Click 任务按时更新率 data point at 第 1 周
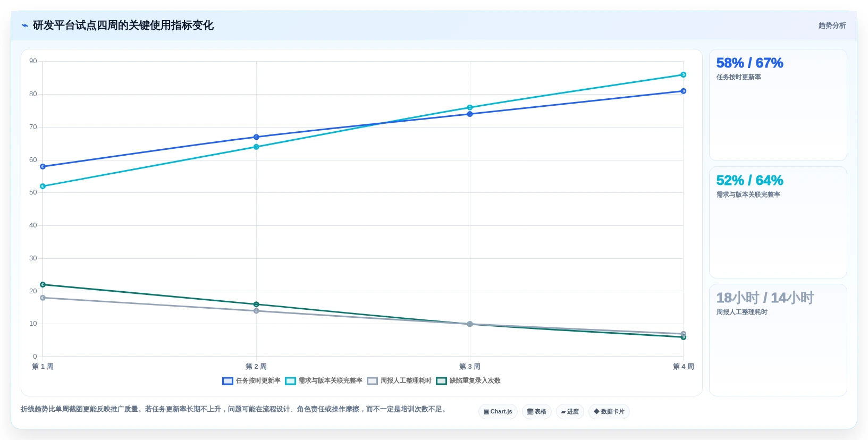This screenshot has height=440, width=868. click(x=43, y=166)
